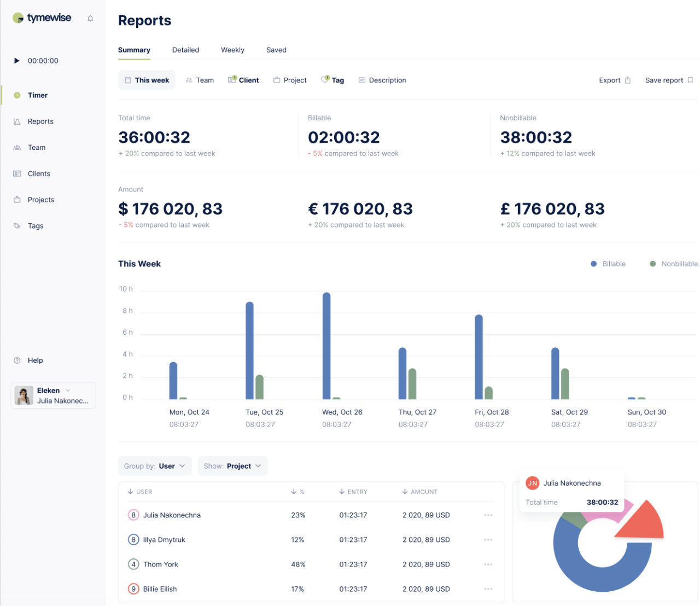Select the Timer icon in the sidebar
Viewport: 700px width, 606px height.
[17, 95]
